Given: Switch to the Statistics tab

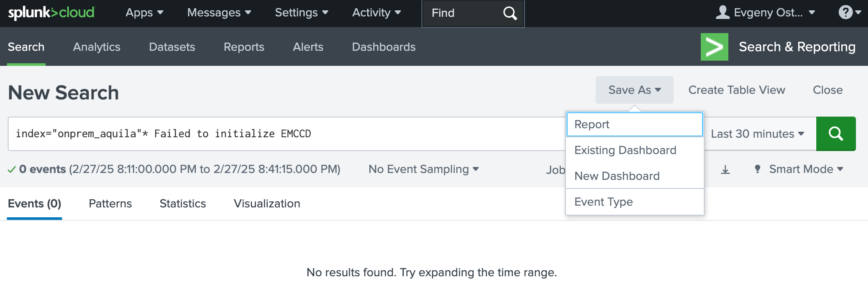Looking at the screenshot, I should point(183,204).
